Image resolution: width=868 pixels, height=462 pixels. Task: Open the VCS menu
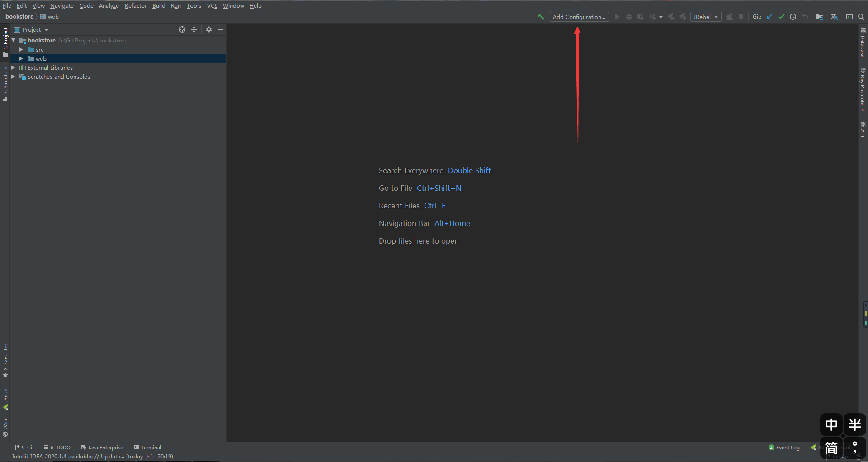click(212, 5)
